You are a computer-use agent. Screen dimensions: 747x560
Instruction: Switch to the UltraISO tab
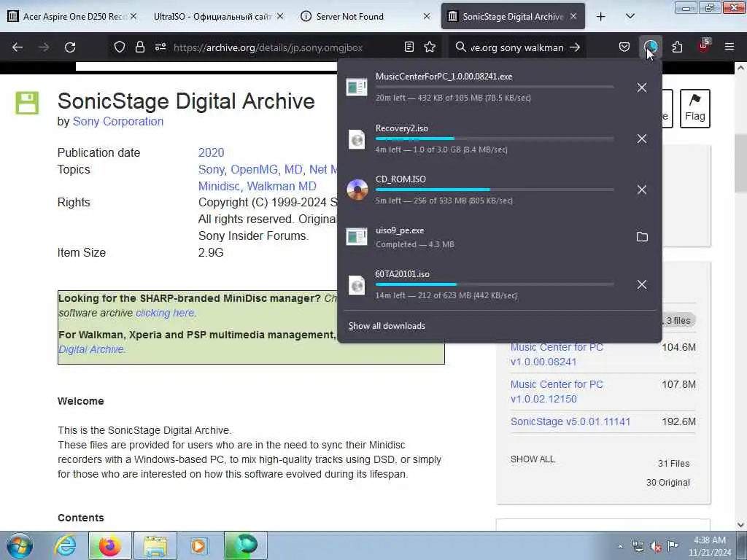[x=212, y=16]
